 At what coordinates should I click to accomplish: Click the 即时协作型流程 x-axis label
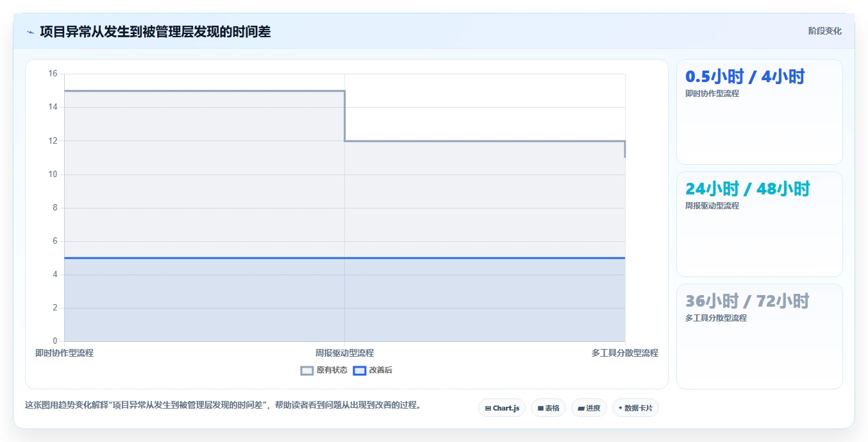tap(64, 353)
